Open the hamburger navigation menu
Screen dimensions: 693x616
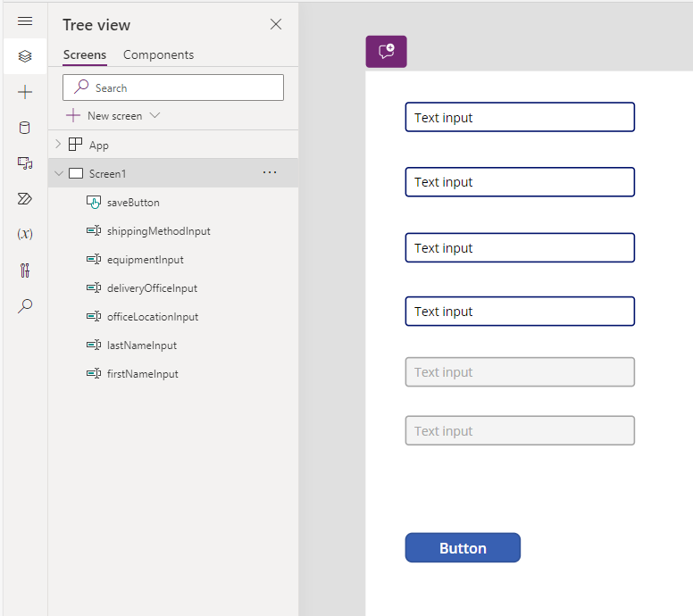click(x=25, y=21)
